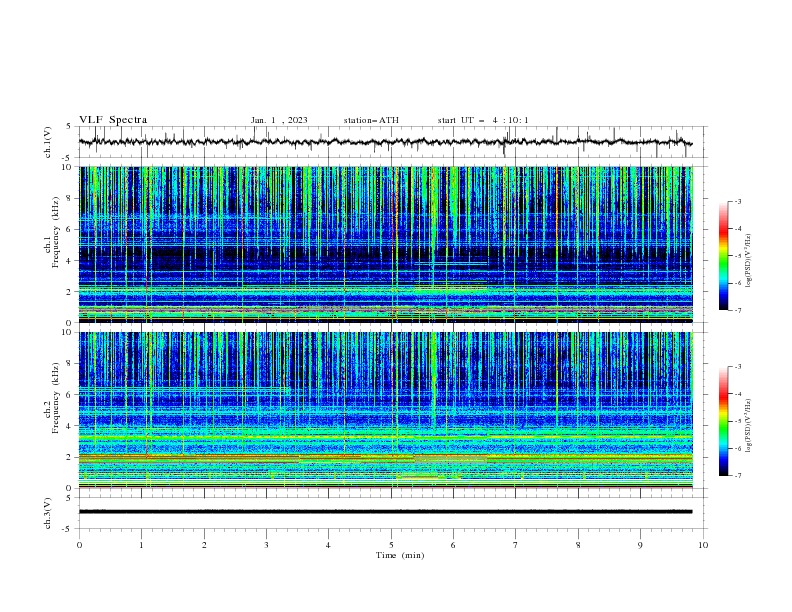Click the ch.1(V) axis "5" tick label

tap(69, 127)
